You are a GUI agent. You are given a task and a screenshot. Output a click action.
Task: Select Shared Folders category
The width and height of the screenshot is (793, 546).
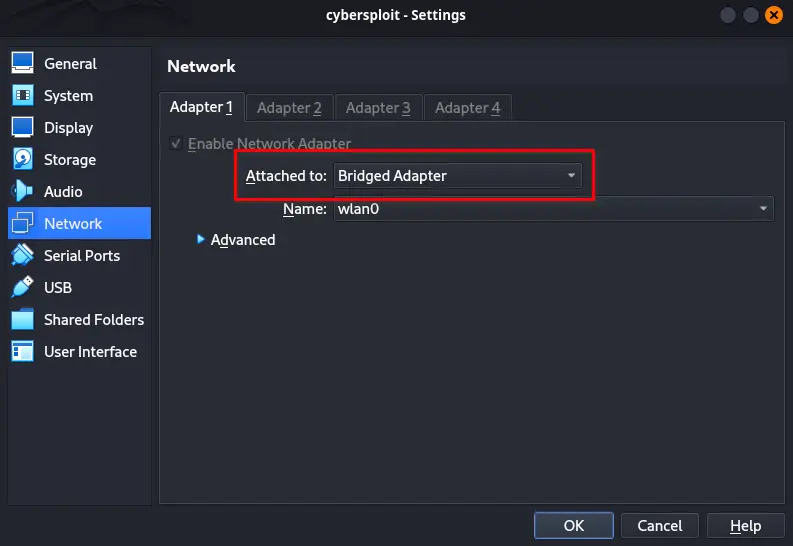(79, 319)
